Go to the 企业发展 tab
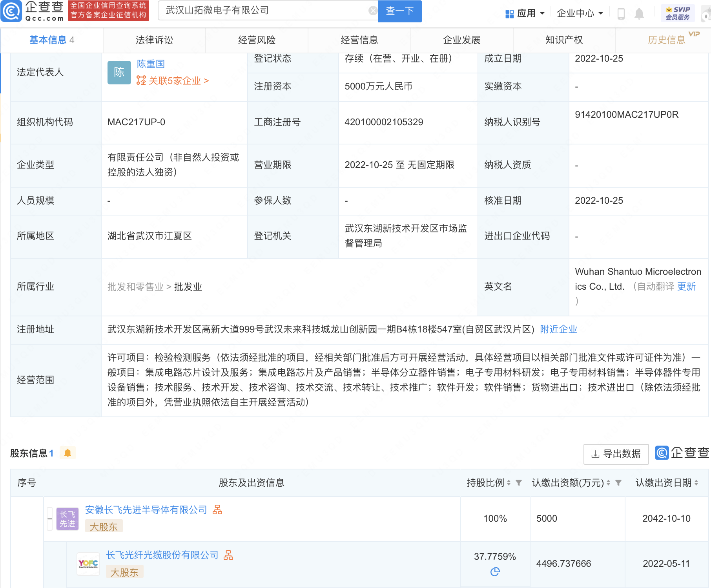 [x=462, y=40]
